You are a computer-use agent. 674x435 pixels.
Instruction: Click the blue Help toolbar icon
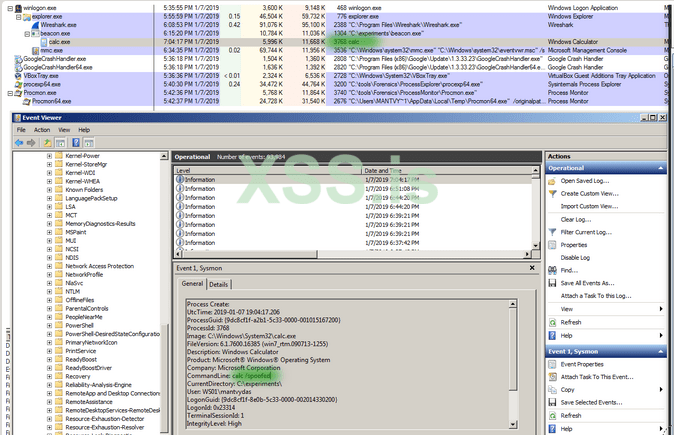(x=76, y=143)
